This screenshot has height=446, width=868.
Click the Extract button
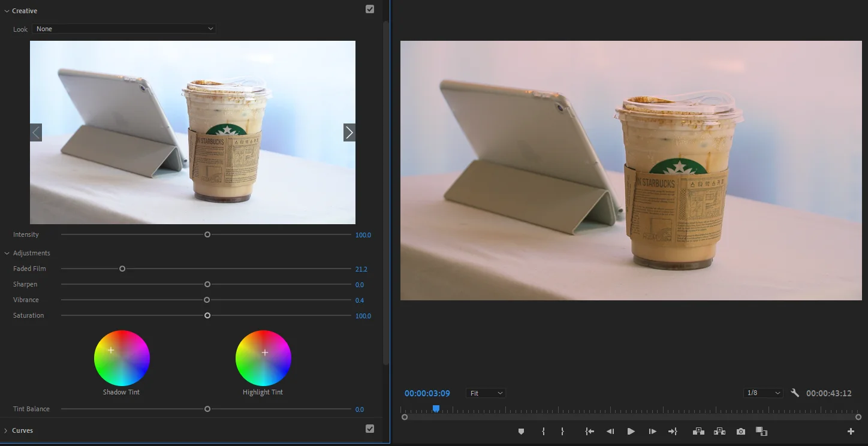pyautogui.click(x=719, y=431)
